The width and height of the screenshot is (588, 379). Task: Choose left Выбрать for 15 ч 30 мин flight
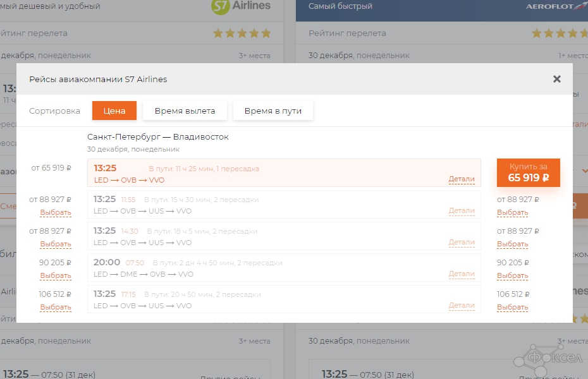coord(56,212)
